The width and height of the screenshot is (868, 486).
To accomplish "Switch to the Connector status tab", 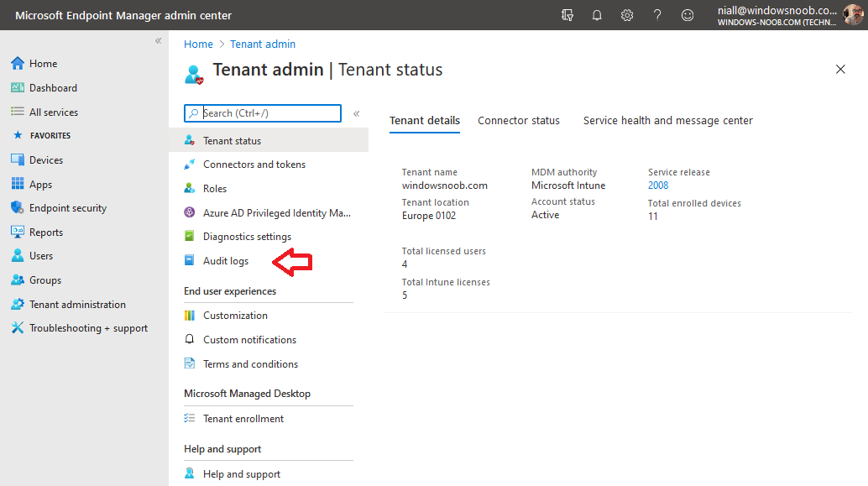I will (x=519, y=121).
